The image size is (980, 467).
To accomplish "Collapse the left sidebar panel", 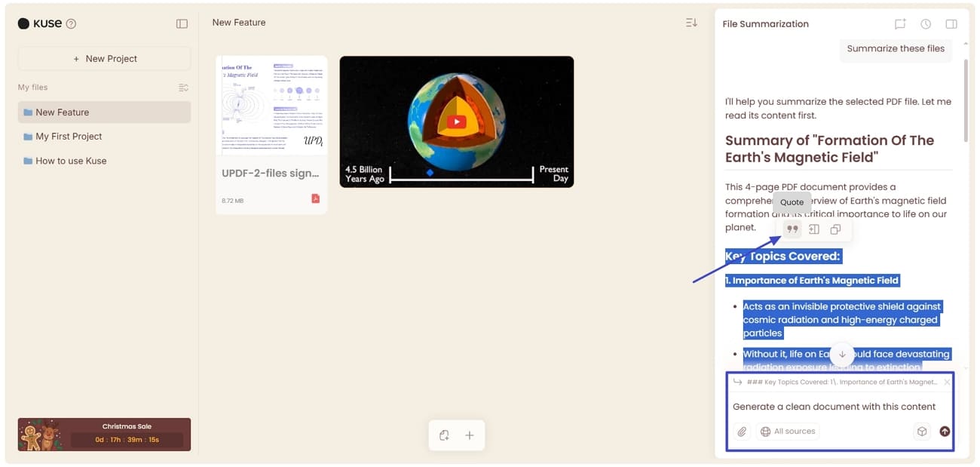I will [182, 23].
